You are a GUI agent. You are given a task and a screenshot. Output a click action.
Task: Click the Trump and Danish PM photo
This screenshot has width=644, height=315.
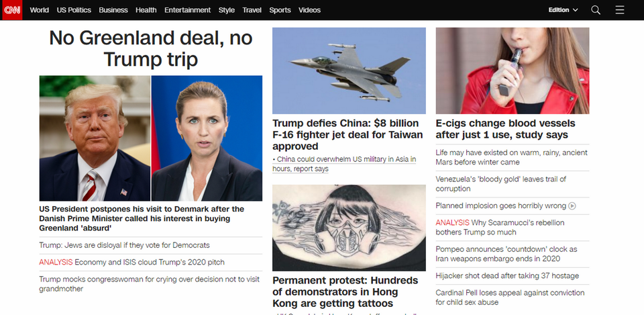tap(151, 138)
